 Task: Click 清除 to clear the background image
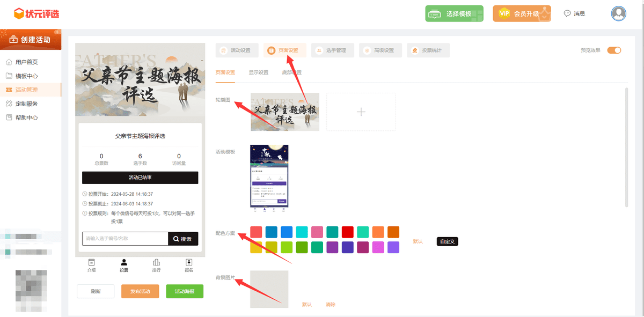[x=331, y=304]
